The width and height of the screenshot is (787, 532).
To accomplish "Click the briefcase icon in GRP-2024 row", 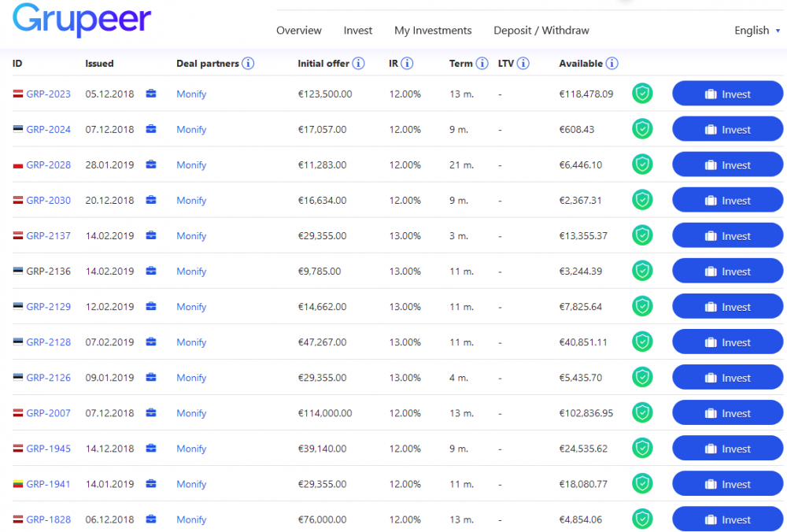I will 151,129.
